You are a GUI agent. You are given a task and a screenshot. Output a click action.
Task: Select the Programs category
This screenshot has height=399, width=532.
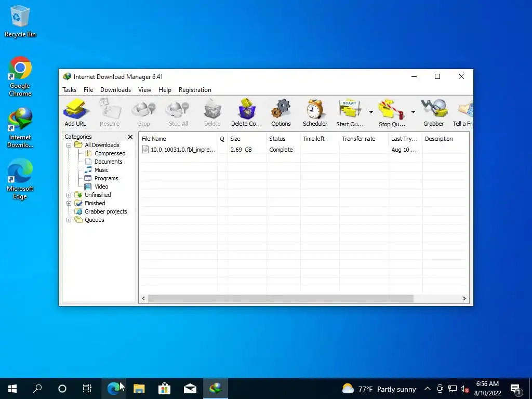tap(106, 178)
